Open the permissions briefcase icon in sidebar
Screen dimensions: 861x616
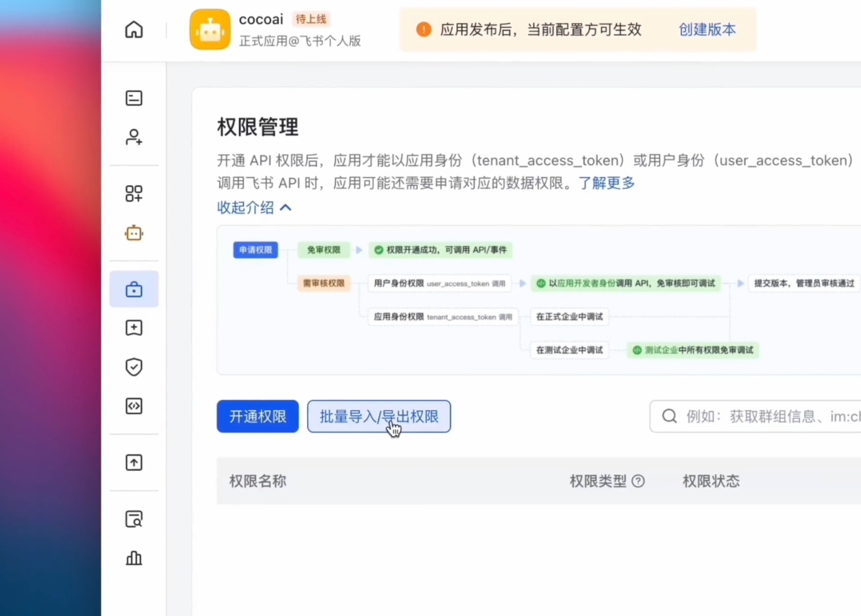pyautogui.click(x=133, y=289)
